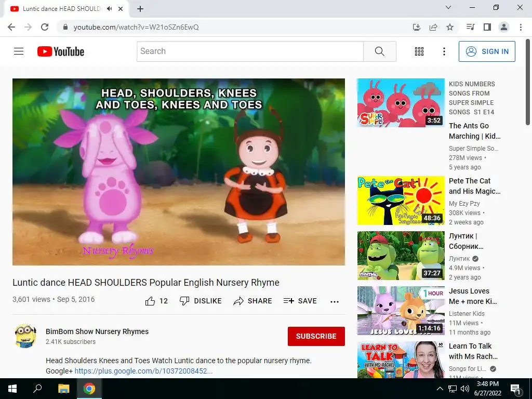This screenshot has width=532, height=399.
Task: Save the video to a playlist
Action: pos(300,301)
